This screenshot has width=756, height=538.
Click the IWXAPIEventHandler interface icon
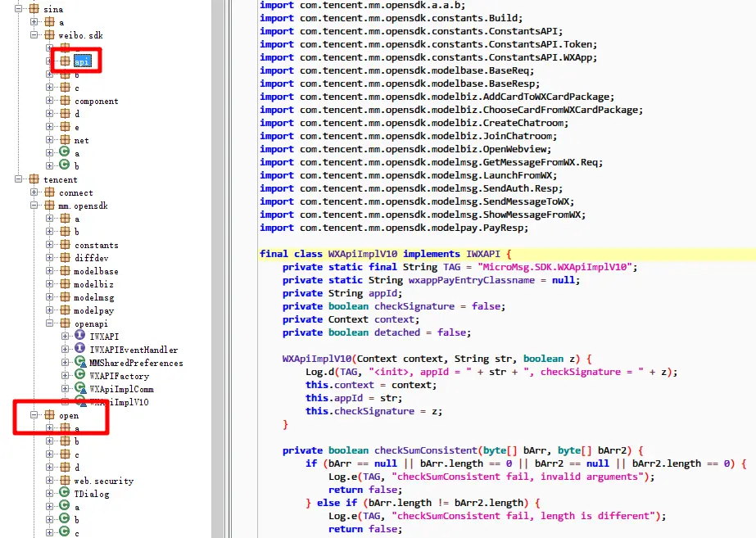[x=80, y=349]
